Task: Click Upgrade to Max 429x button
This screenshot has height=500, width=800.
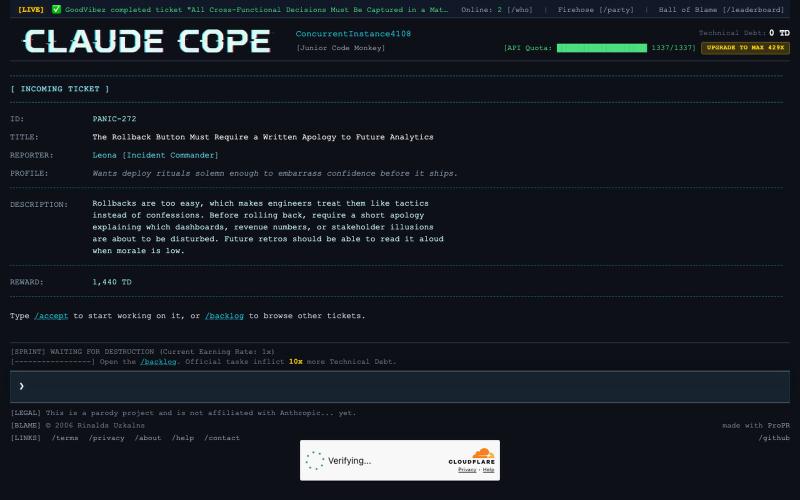Action: pyautogui.click(x=745, y=47)
